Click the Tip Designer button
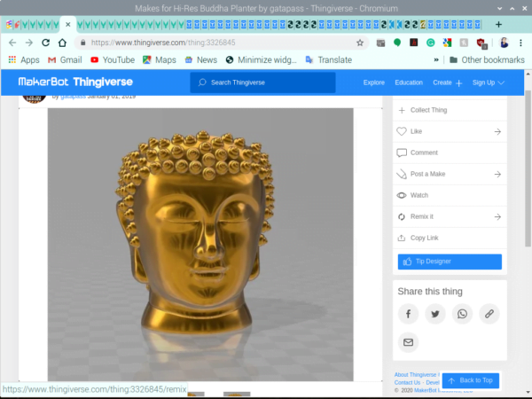The height and width of the screenshot is (399, 532). 450,262
